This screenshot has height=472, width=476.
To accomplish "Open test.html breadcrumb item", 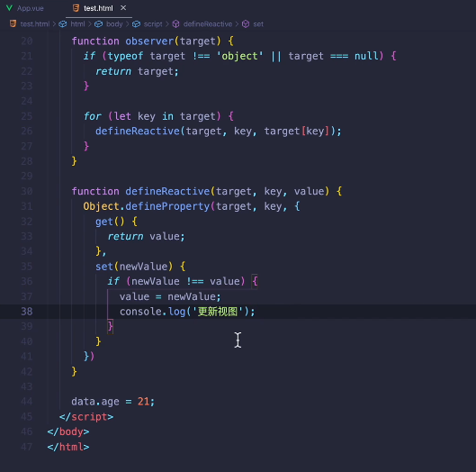I will [35, 24].
